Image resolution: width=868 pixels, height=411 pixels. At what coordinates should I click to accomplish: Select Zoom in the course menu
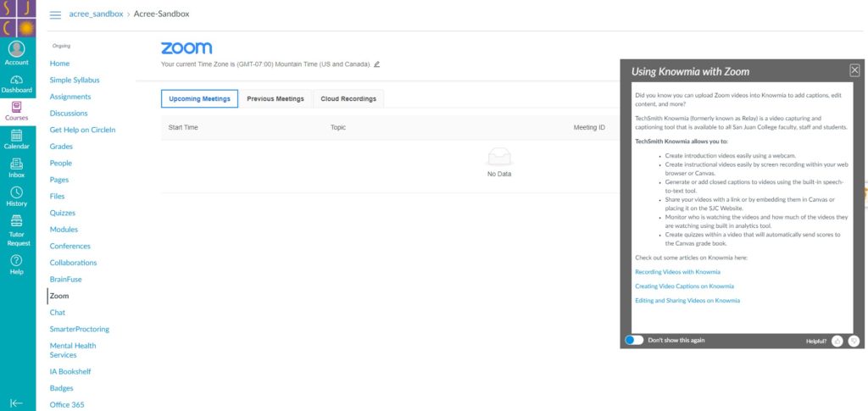pyautogui.click(x=59, y=296)
